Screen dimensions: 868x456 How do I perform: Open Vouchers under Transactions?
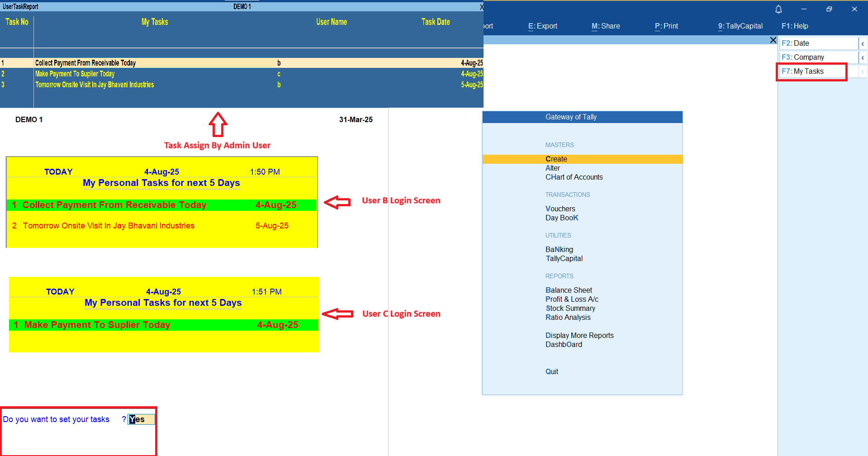(x=560, y=209)
